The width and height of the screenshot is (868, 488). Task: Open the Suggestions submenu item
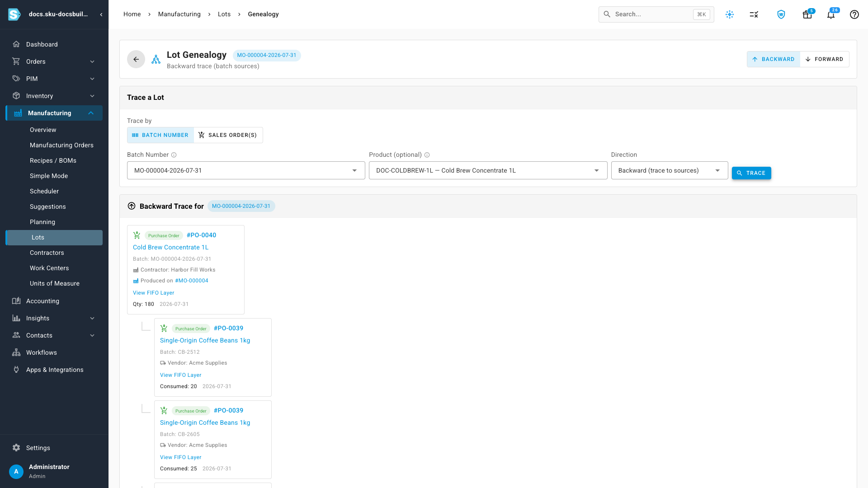[48, 206]
